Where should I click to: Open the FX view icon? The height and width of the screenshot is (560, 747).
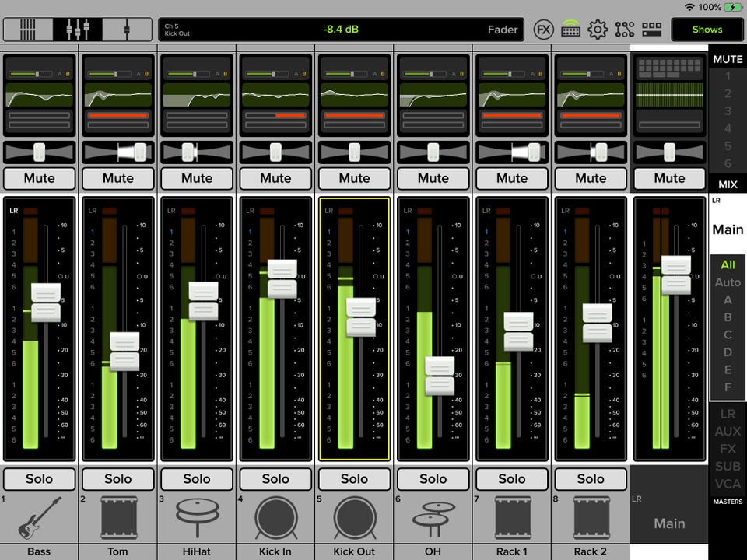point(545,30)
